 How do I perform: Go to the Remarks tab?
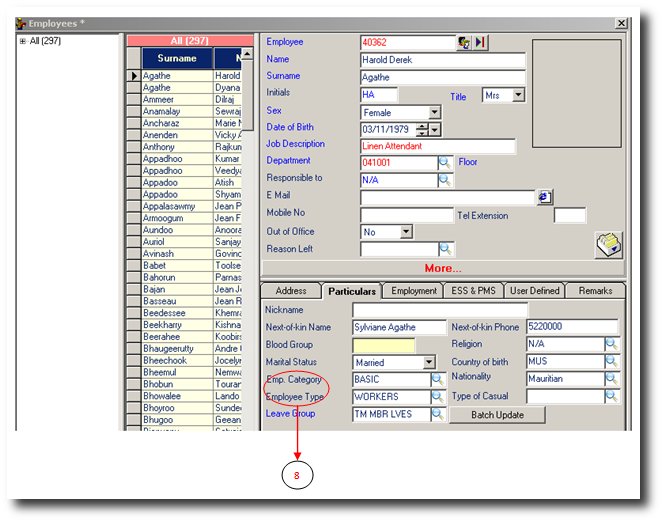tap(595, 291)
